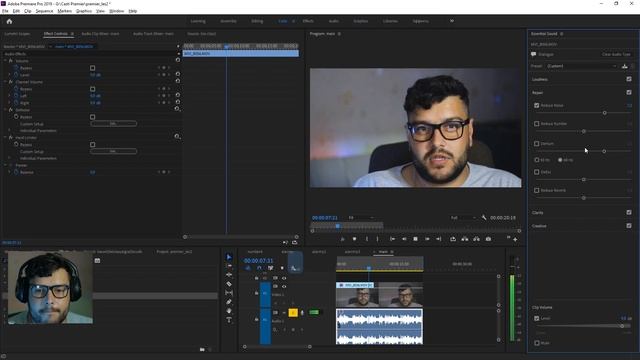
Task: Click Mark In in Program monitor
Action: [x=367, y=239]
